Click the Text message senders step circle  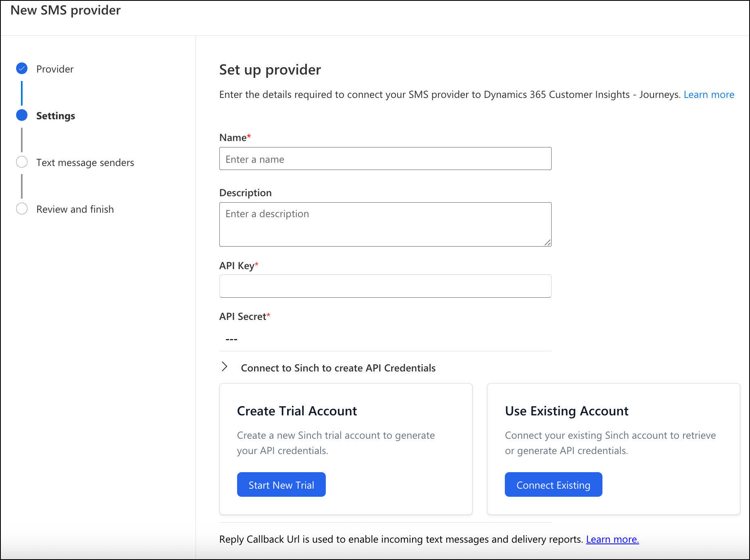click(21, 162)
